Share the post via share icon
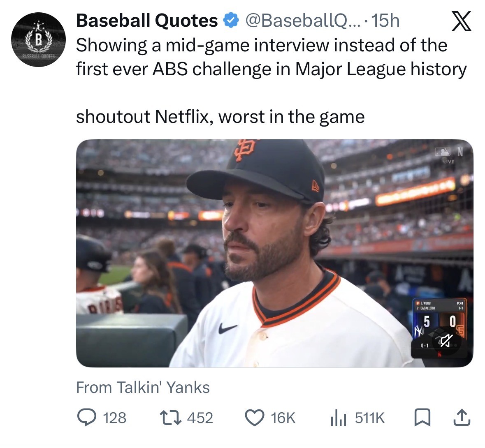The height and width of the screenshot is (448, 485). [461, 418]
